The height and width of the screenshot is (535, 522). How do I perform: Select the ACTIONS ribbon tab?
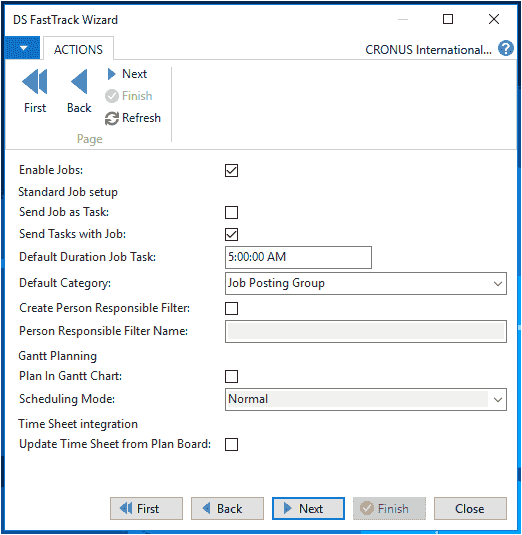[x=78, y=49]
